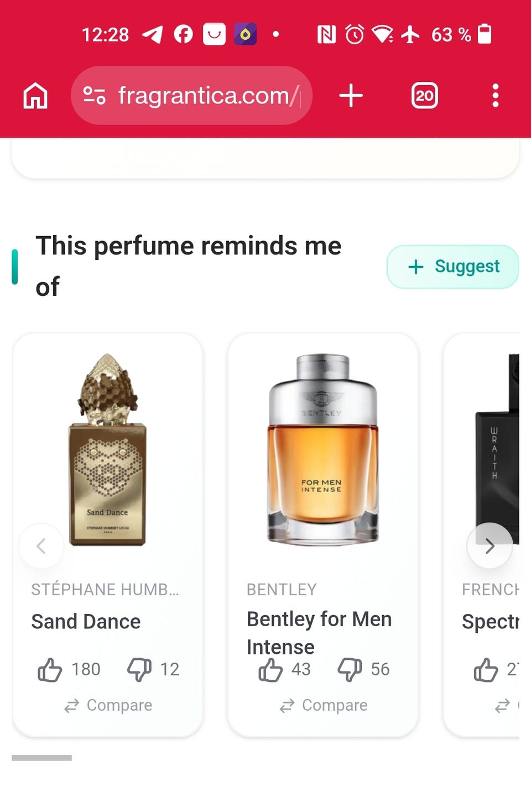Viewport: 531px width, 812px height.
Task: Thumbs down Sand Dance similarity
Action: point(139,669)
